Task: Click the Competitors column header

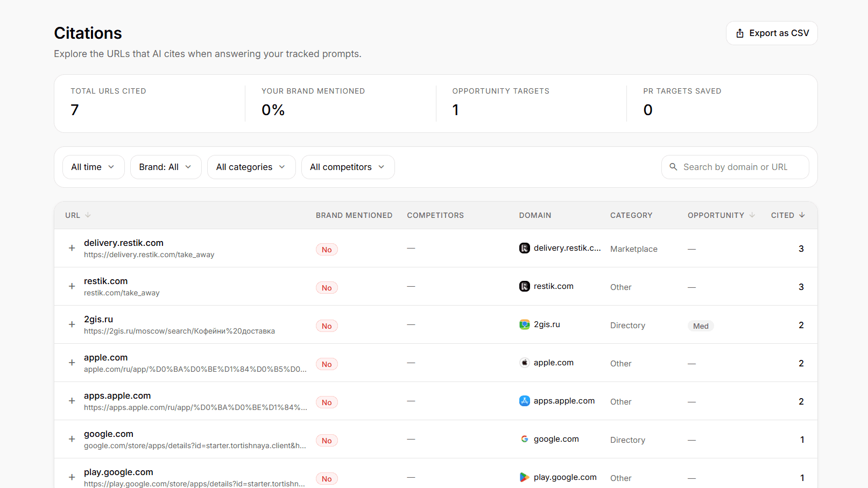Action: tap(435, 215)
